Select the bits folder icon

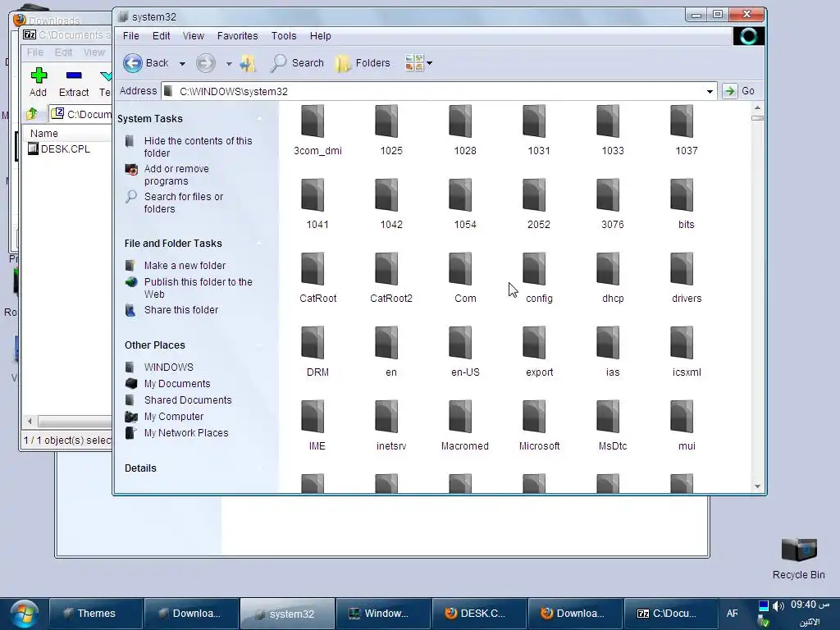tap(682, 195)
